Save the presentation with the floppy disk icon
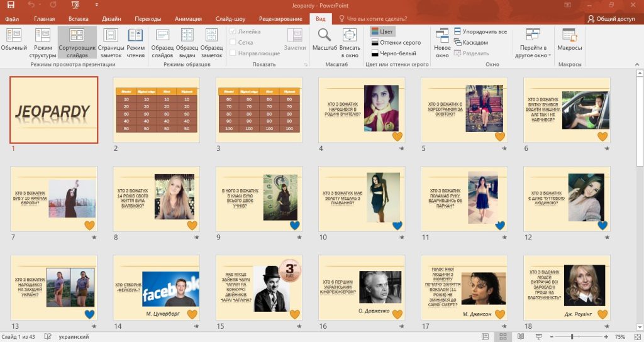Image resolution: width=644 pixels, height=342 pixels. [11, 5]
